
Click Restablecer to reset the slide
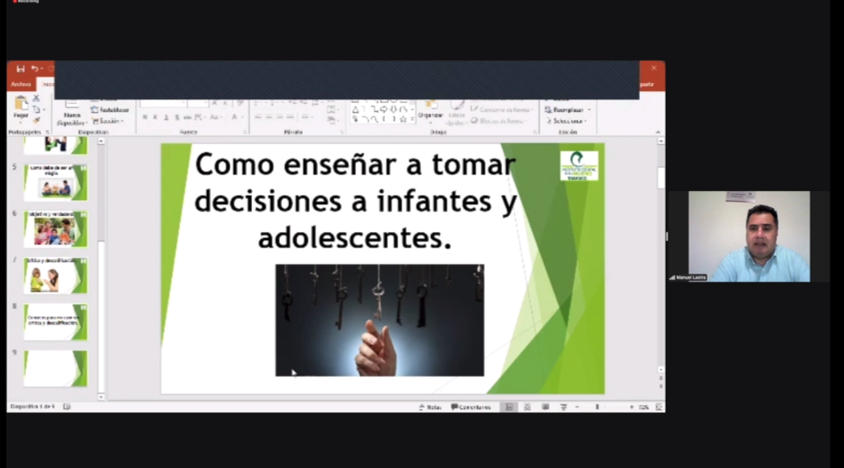[x=110, y=110]
